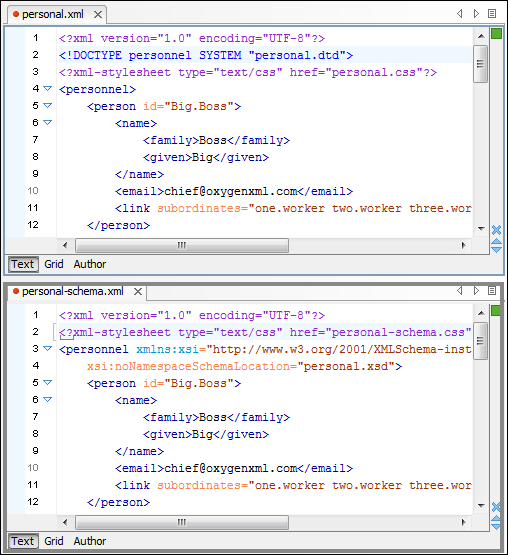The height and width of the screenshot is (555, 508).
Task: Close the personal-schema.xml tab
Action: pos(138,292)
